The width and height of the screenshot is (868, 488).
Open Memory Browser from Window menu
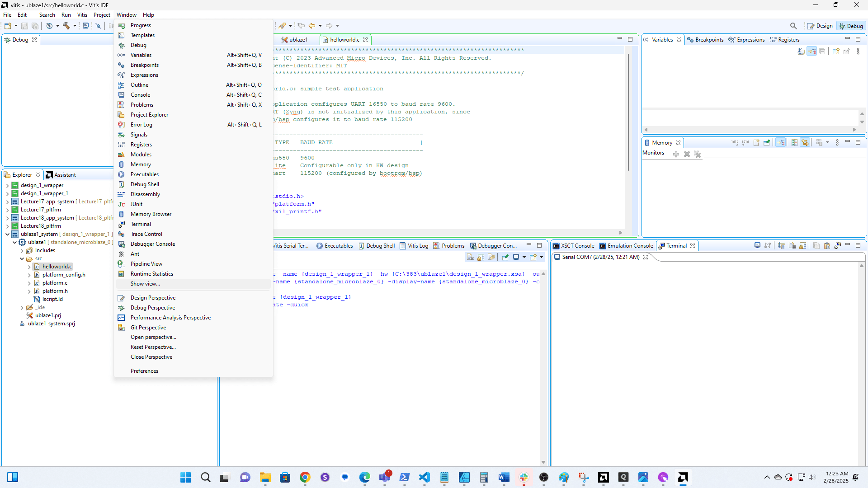(x=151, y=214)
